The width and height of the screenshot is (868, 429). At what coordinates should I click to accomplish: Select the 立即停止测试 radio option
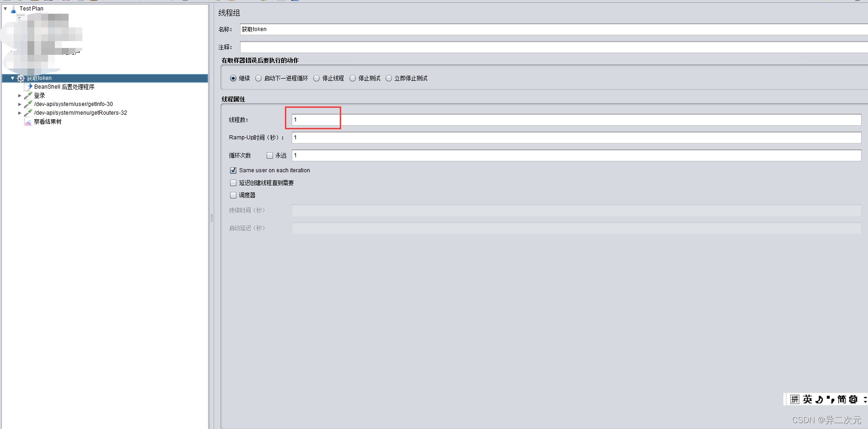(389, 79)
